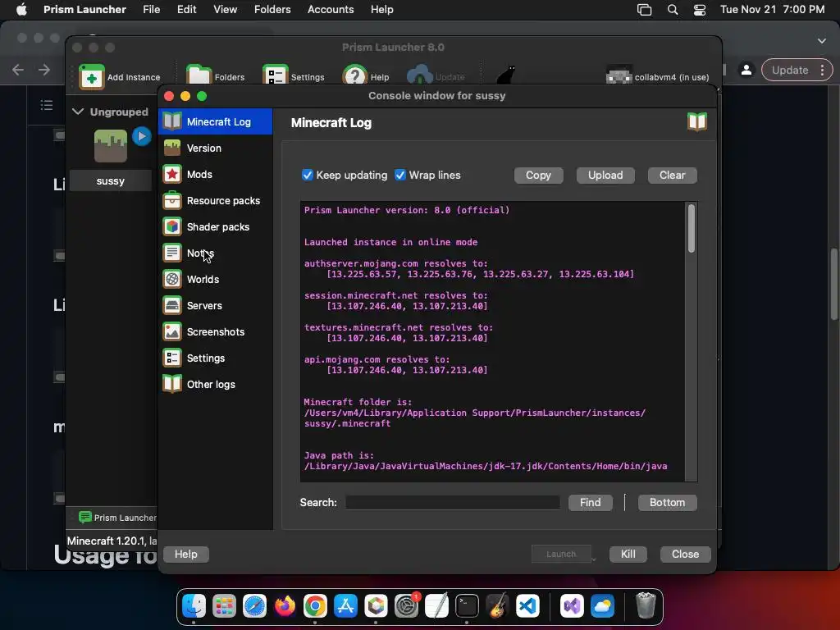
Task: Click the browser forward arrow
Action: (x=44, y=70)
